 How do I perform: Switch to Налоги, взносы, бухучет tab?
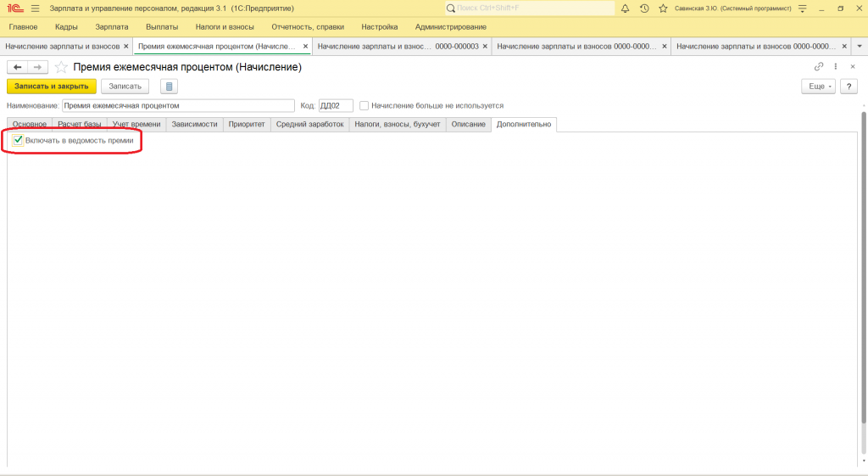398,124
